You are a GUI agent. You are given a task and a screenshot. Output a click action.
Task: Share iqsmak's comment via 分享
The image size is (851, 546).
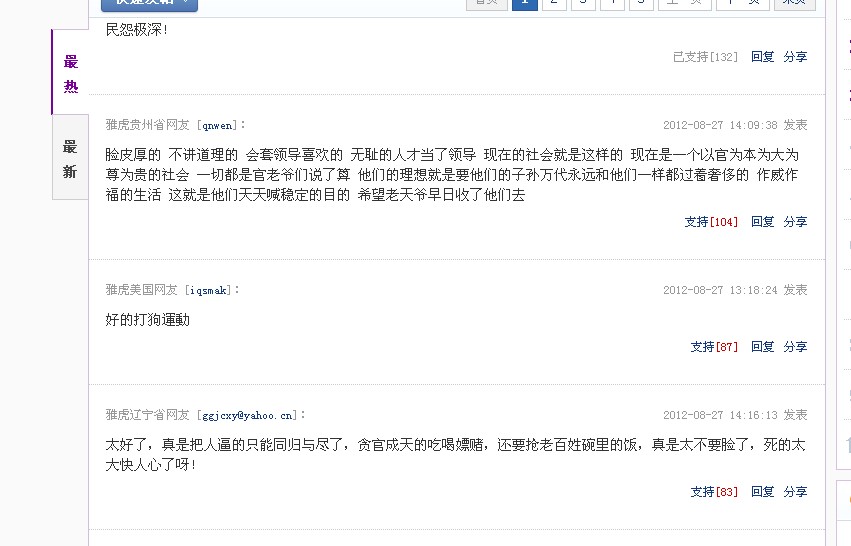coord(795,346)
